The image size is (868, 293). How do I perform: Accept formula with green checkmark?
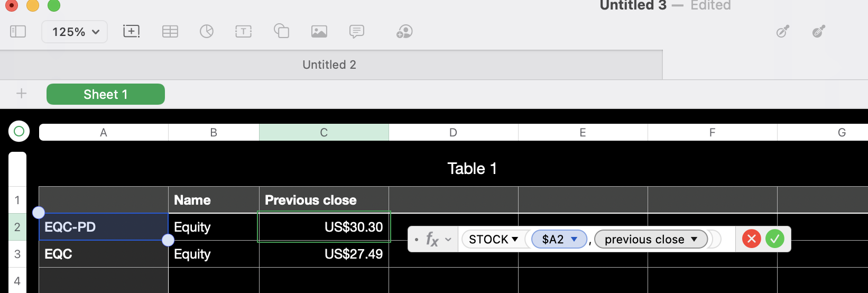pyautogui.click(x=775, y=239)
